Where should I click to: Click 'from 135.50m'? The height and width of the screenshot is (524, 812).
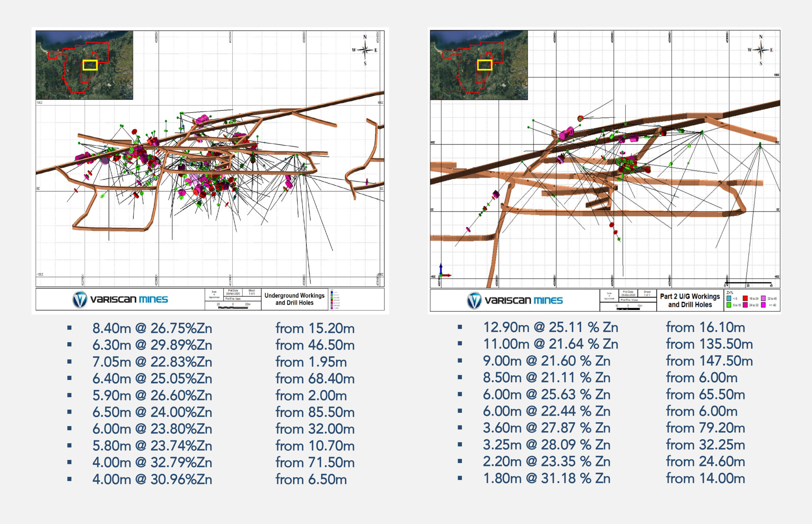click(709, 344)
